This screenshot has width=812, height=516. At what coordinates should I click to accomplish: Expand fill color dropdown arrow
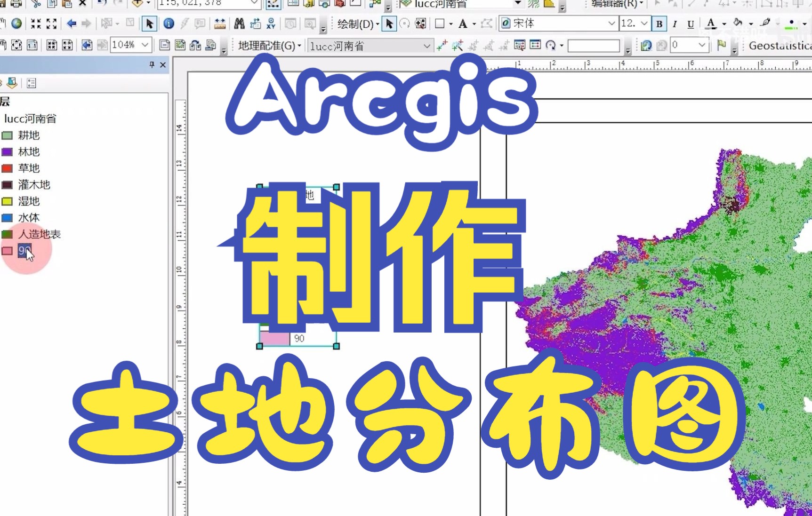coord(750,24)
